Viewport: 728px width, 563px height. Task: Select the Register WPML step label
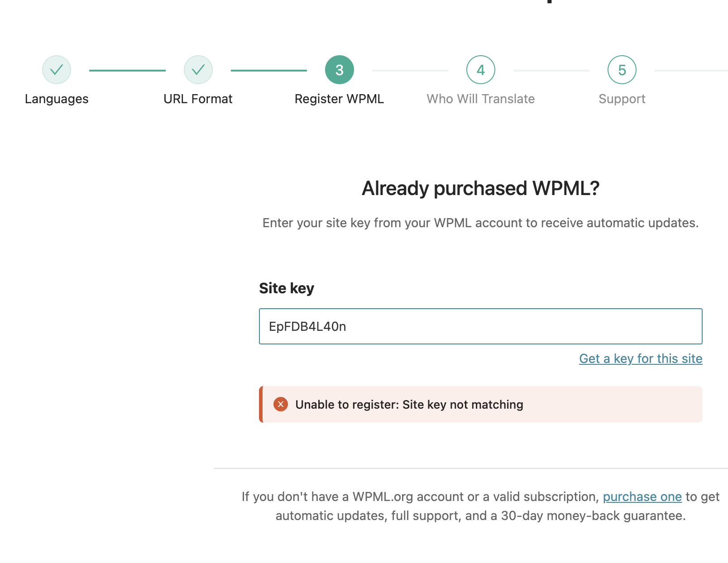point(339,99)
